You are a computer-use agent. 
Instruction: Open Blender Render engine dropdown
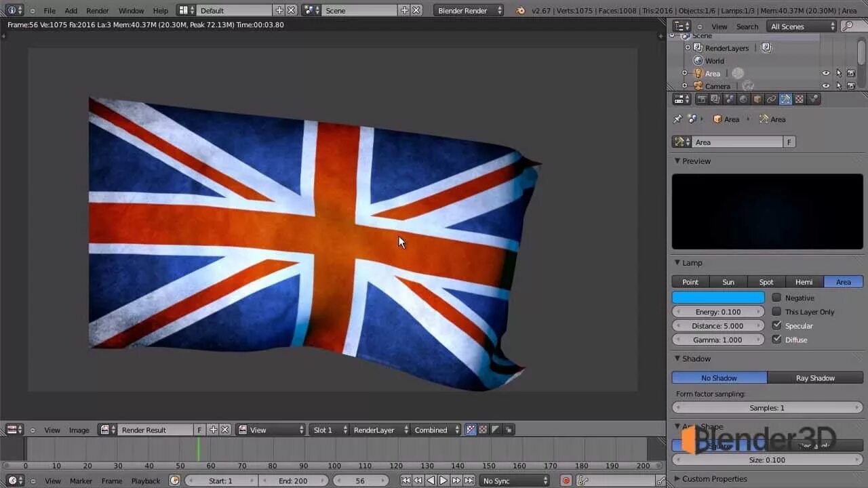click(470, 10)
